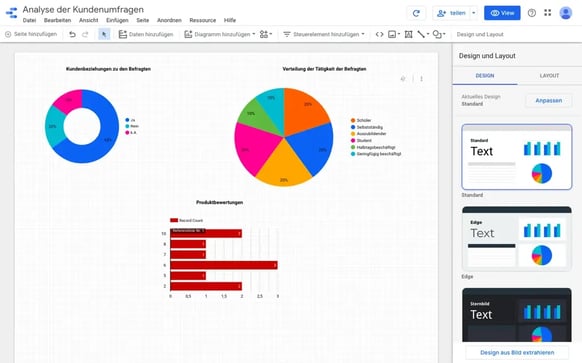The height and width of the screenshot is (363, 582).
Task: Click the line tool icon
Action: coord(421,35)
